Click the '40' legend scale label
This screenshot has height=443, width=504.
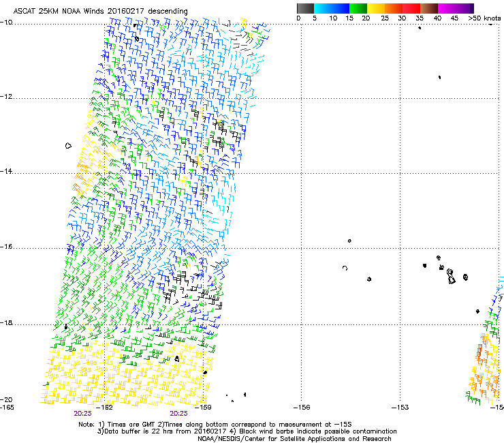[x=437, y=18]
